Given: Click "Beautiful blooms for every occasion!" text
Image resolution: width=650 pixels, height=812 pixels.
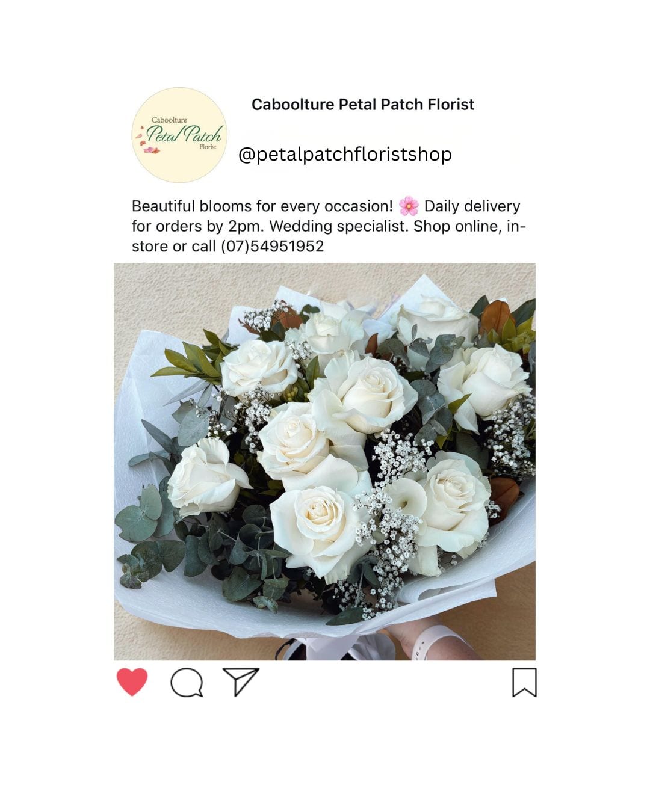Looking at the screenshot, I should pos(262,206).
